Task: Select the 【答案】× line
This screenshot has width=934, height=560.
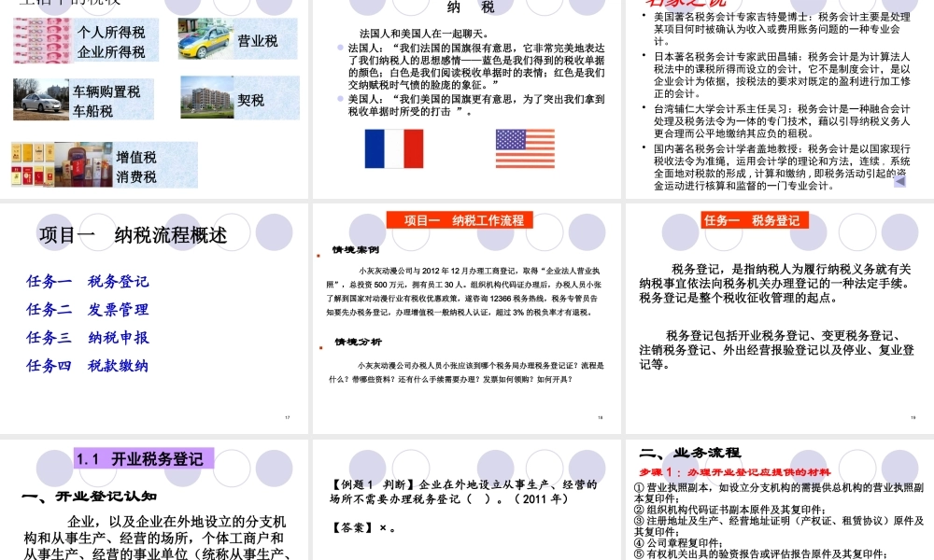Action: point(363,527)
